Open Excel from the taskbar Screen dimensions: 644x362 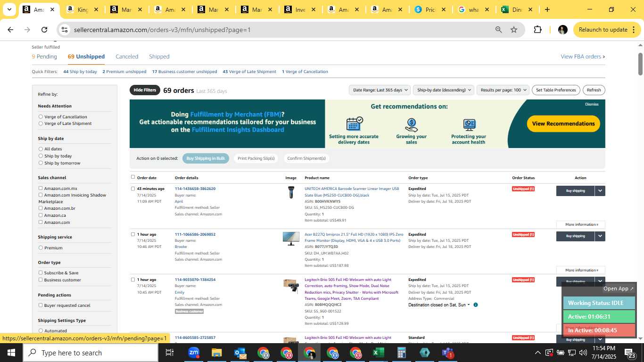[x=378, y=353]
